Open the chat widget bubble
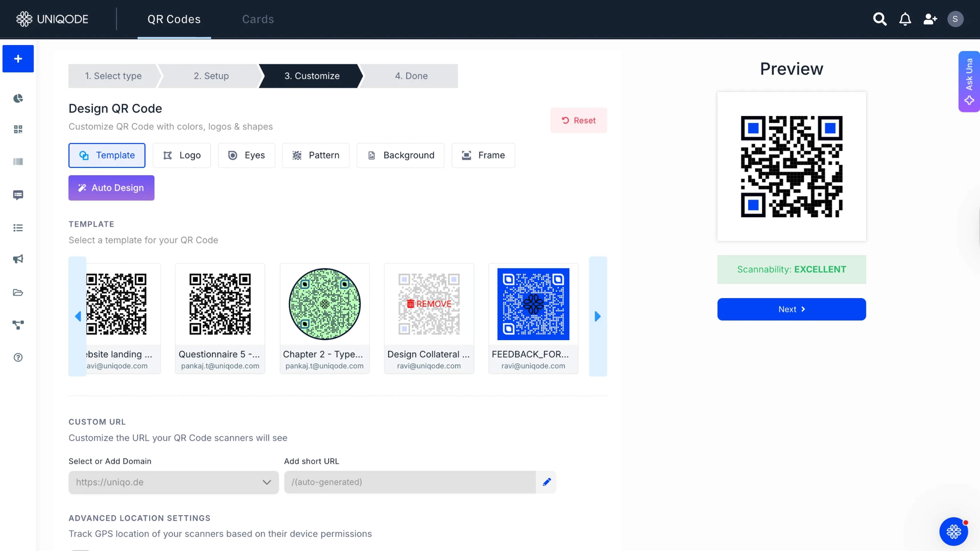This screenshot has width=980, height=551. tap(953, 531)
